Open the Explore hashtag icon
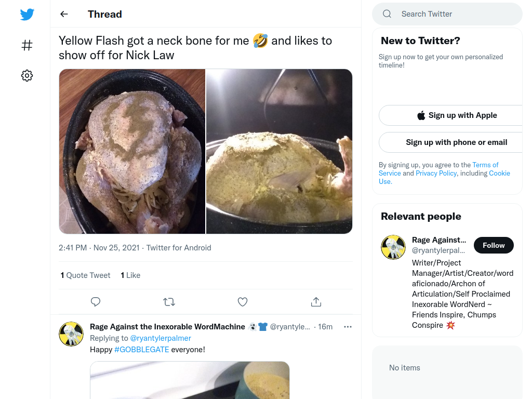Viewport: 532px width, 399px height. (27, 45)
